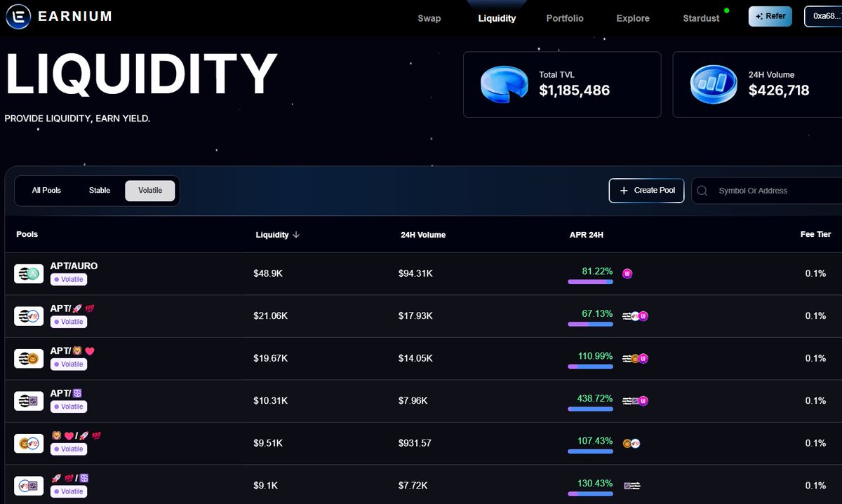
Task: Click the Earnium logo icon
Action: (18, 16)
